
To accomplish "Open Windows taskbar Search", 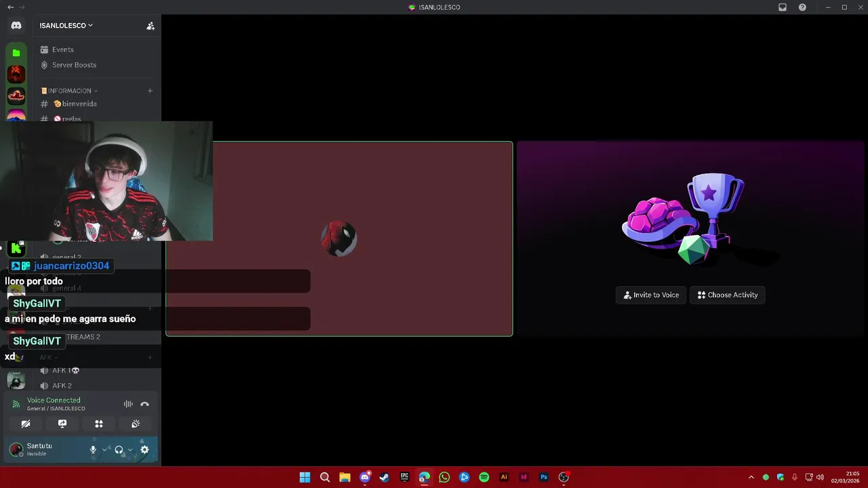I will click(x=325, y=477).
